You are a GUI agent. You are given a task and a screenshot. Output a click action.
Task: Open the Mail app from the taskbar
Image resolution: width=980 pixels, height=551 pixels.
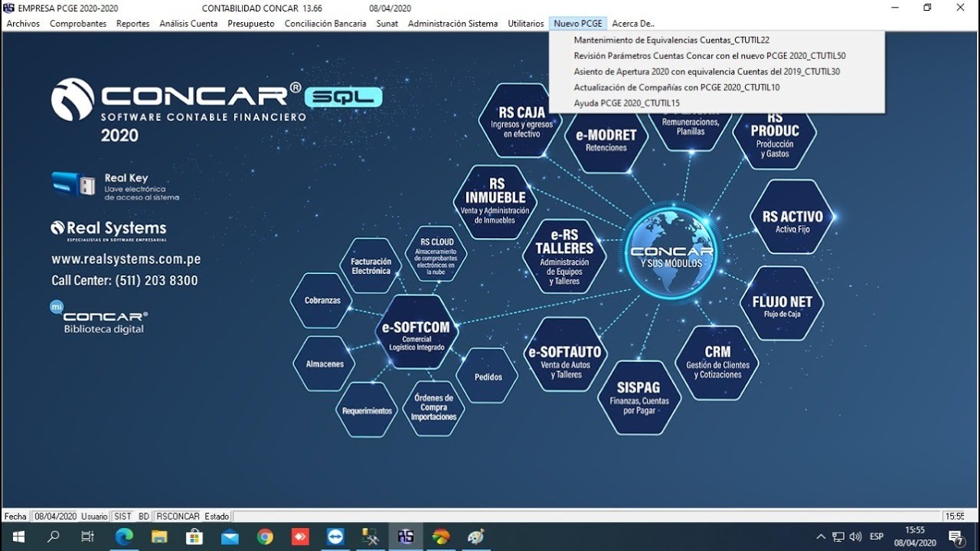pos(230,536)
